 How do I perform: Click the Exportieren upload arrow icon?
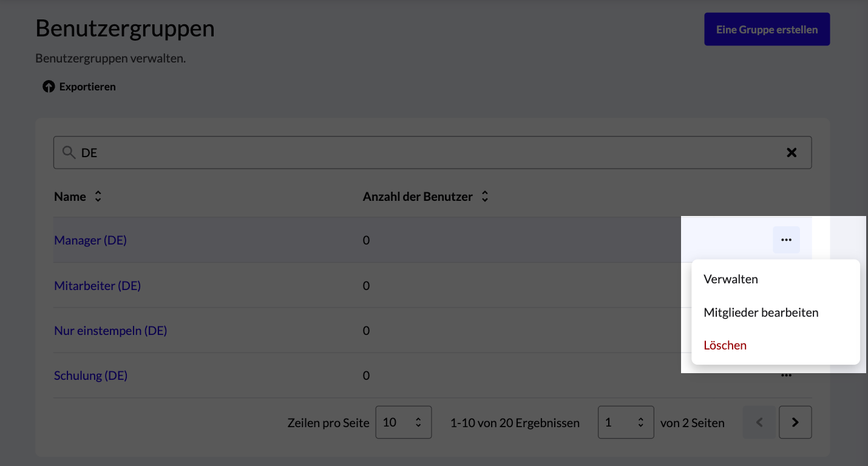tap(49, 87)
